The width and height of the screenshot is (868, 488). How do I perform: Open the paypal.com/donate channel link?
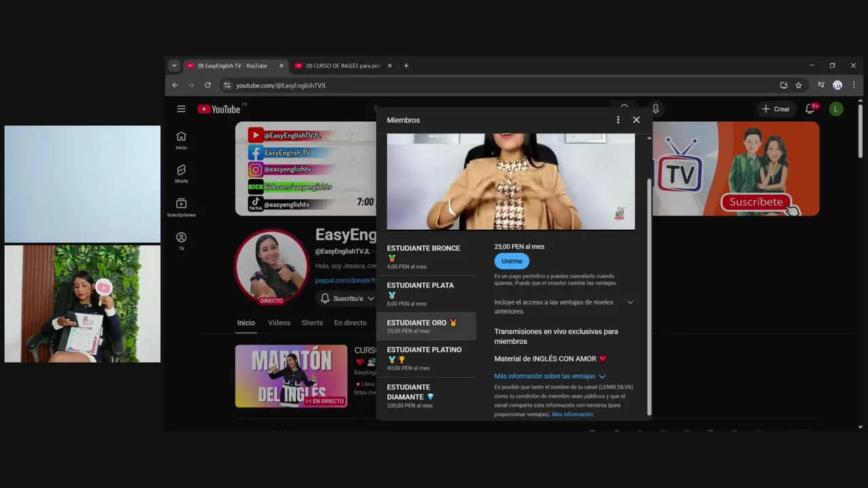(x=346, y=280)
